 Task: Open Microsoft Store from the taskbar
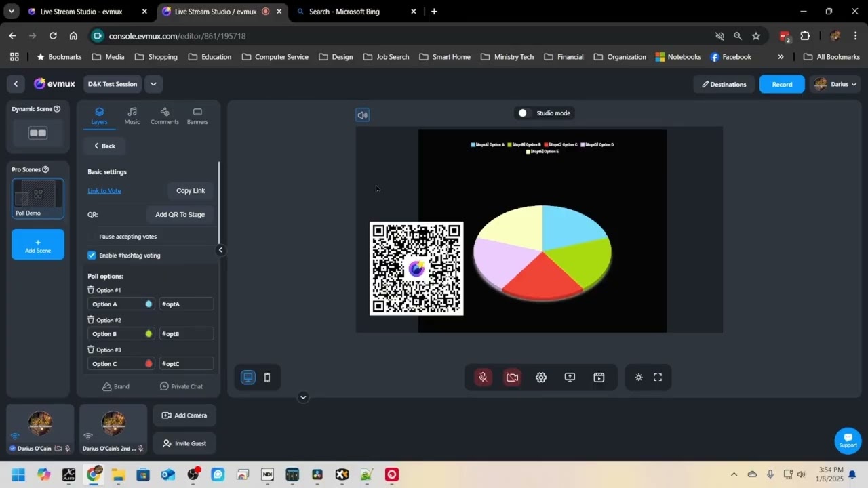click(x=143, y=475)
